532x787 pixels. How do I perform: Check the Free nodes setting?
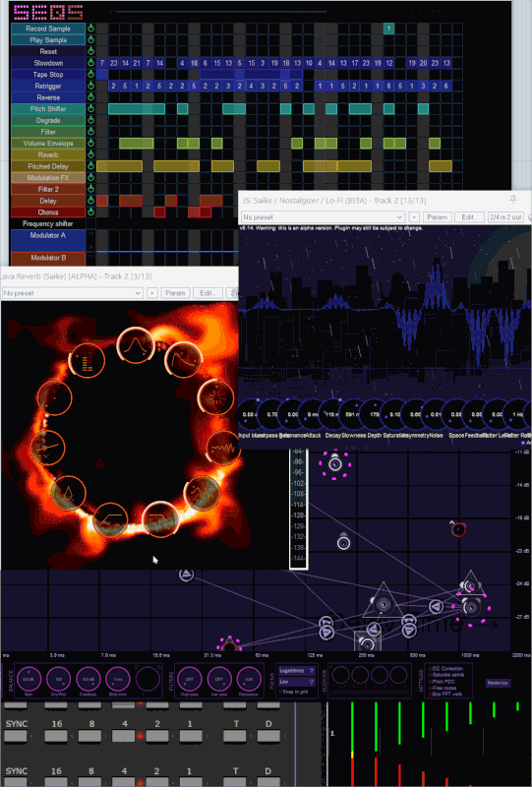coord(431,688)
